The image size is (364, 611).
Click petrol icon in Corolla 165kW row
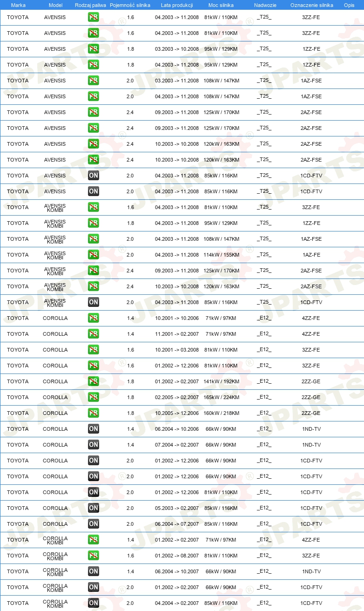click(94, 397)
